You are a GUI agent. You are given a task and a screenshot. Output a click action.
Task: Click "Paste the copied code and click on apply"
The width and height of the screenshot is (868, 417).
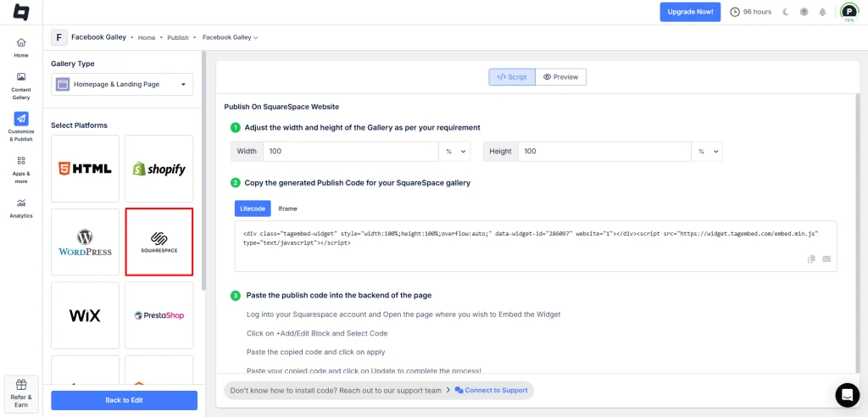coord(316,352)
